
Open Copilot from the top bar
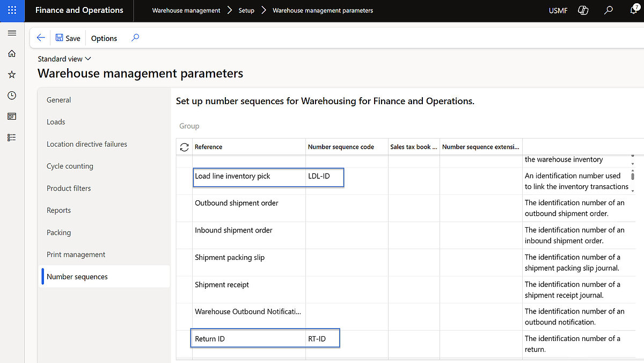click(x=583, y=10)
